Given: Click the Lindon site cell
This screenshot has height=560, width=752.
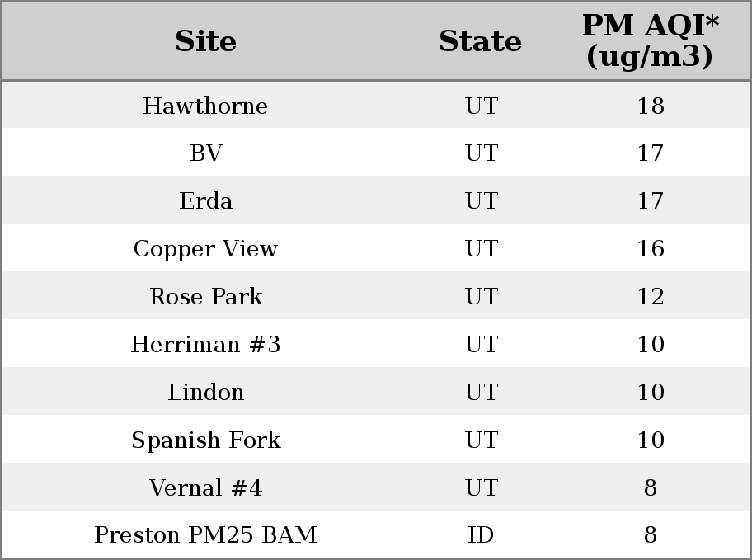Looking at the screenshot, I should pos(206,392).
